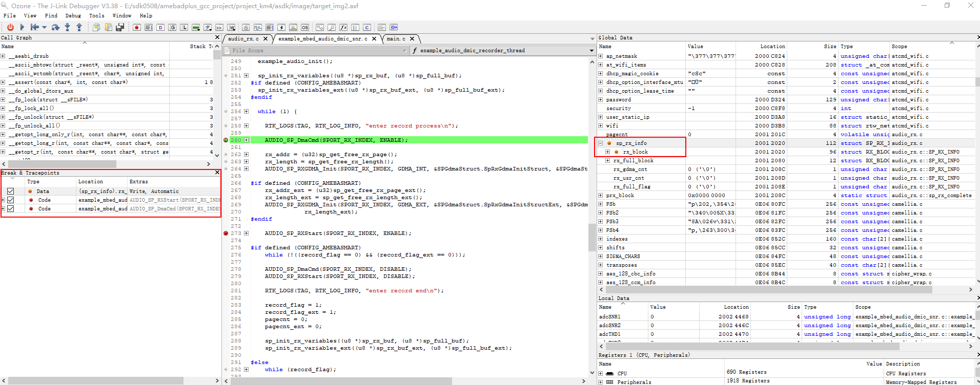Click the Step Into down-arrow icon
The image size is (980, 385).
67,27
